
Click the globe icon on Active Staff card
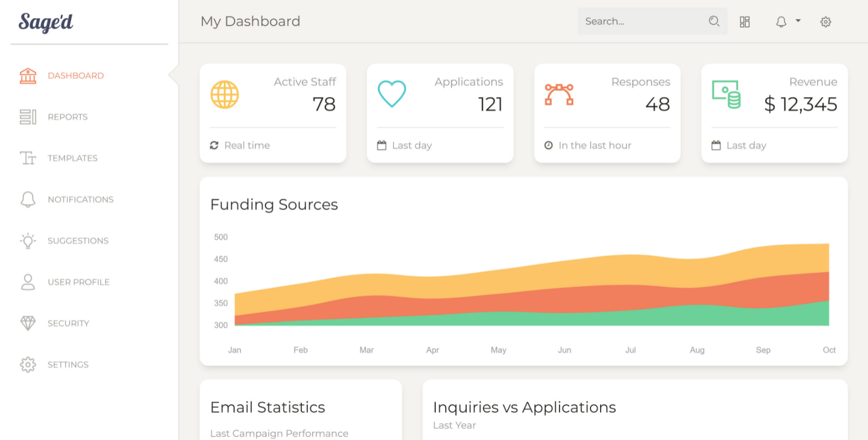pyautogui.click(x=225, y=94)
